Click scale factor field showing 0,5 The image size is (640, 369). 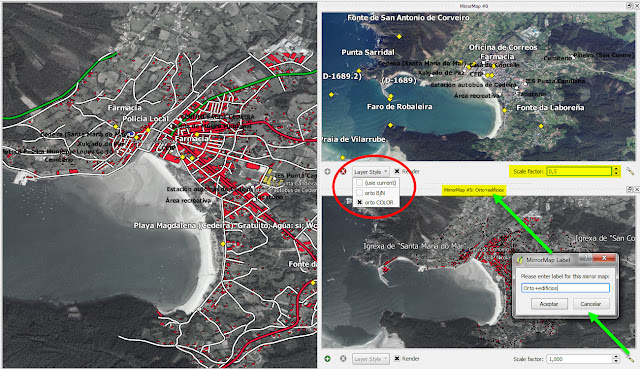[x=579, y=171]
